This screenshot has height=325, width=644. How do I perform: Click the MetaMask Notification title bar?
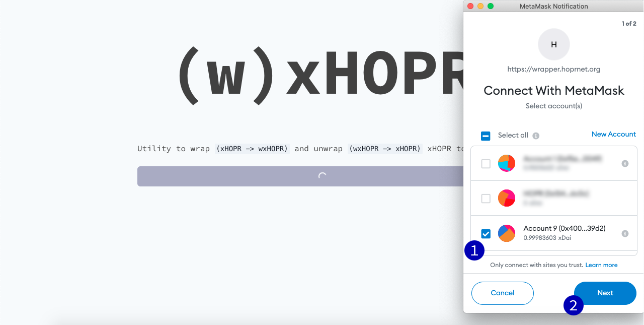(x=553, y=6)
